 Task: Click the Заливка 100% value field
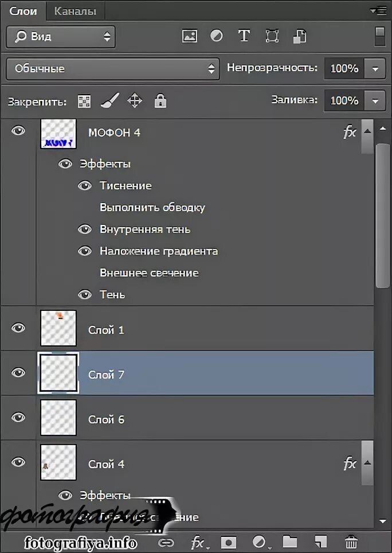coord(344,101)
